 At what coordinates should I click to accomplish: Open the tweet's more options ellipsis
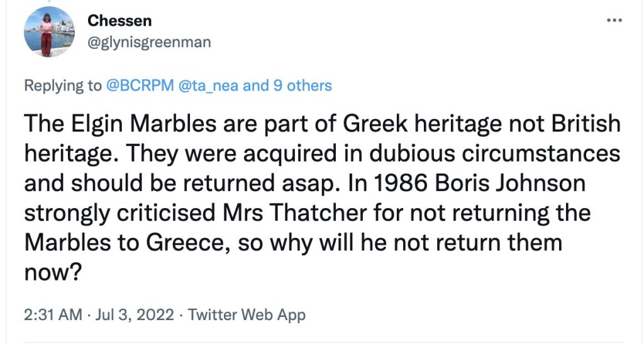(613, 20)
